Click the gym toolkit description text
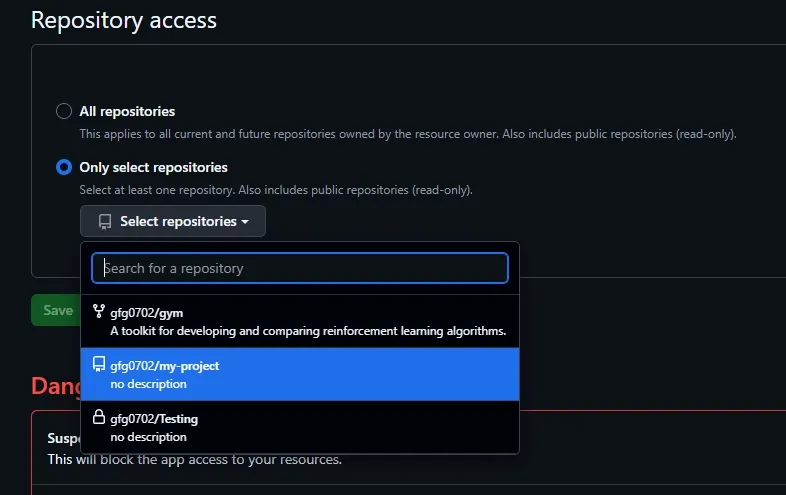Viewport: 786px width, 495px height. (308, 331)
